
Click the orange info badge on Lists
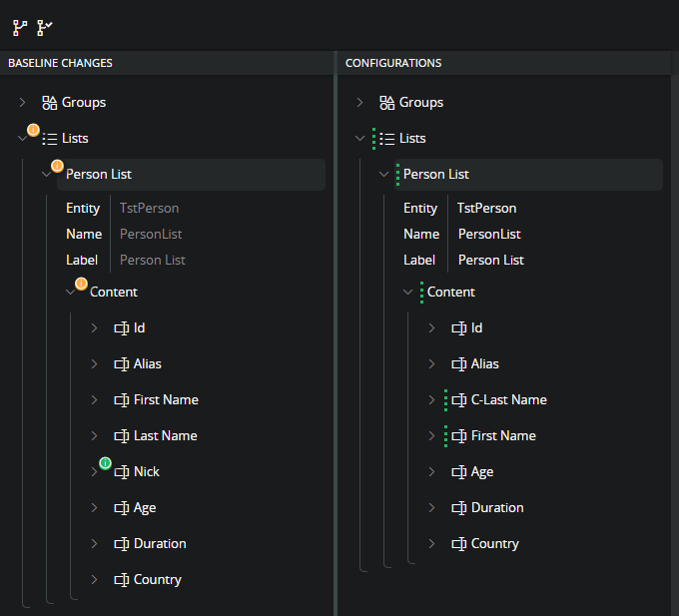click(33, 130)
